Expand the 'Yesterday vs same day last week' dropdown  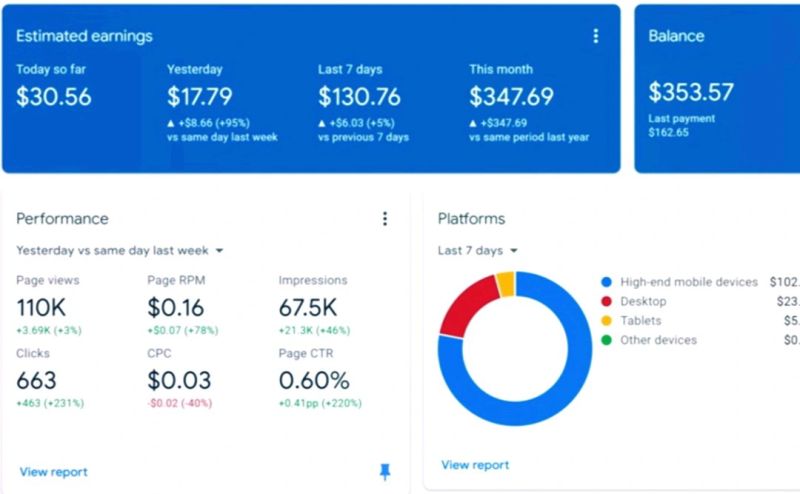pos(120,250)
